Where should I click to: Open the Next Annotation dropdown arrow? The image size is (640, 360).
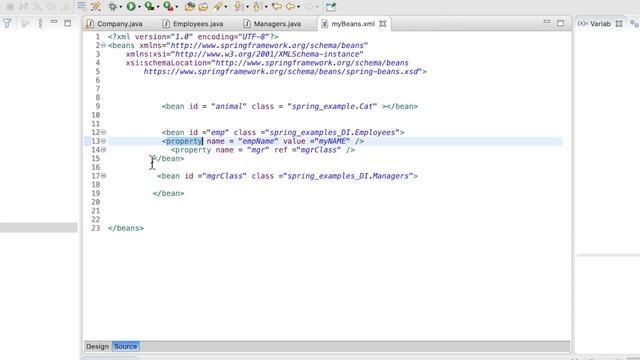point(247,7)
